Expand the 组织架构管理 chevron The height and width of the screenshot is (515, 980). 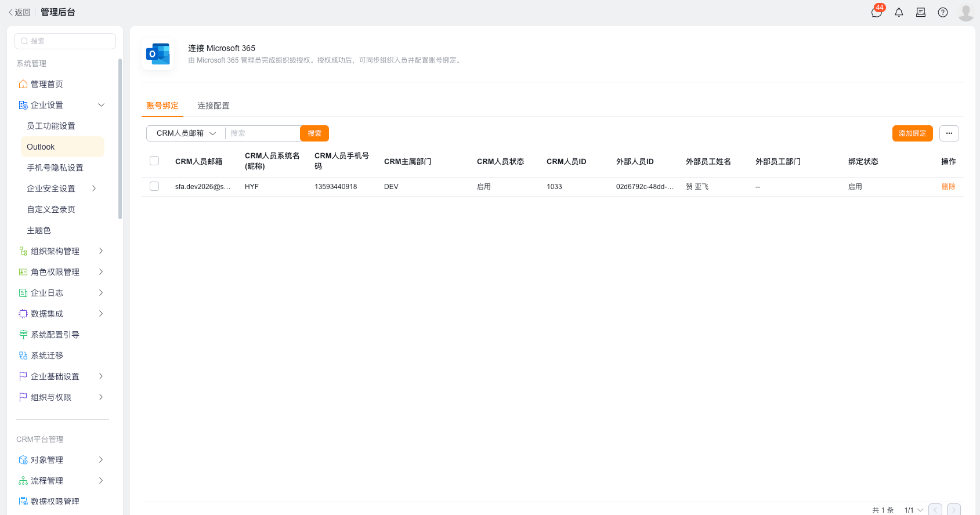pos(101,251)
